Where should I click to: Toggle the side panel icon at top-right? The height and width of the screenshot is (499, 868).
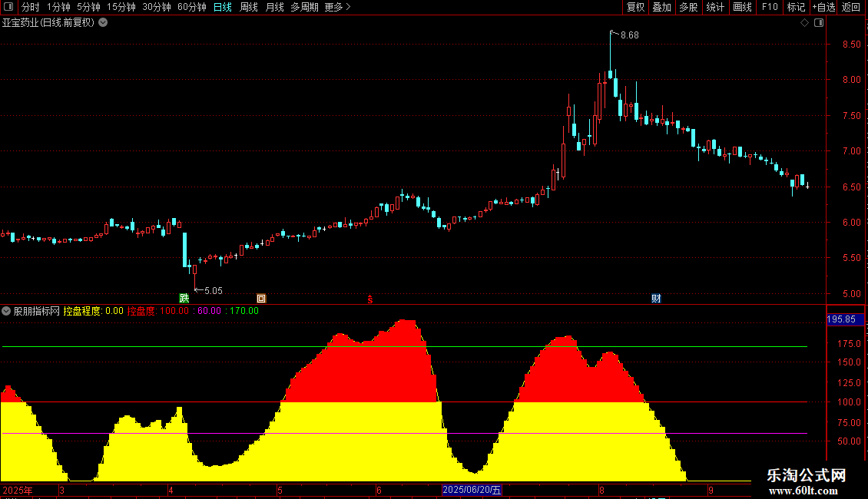tap(819, 23)
